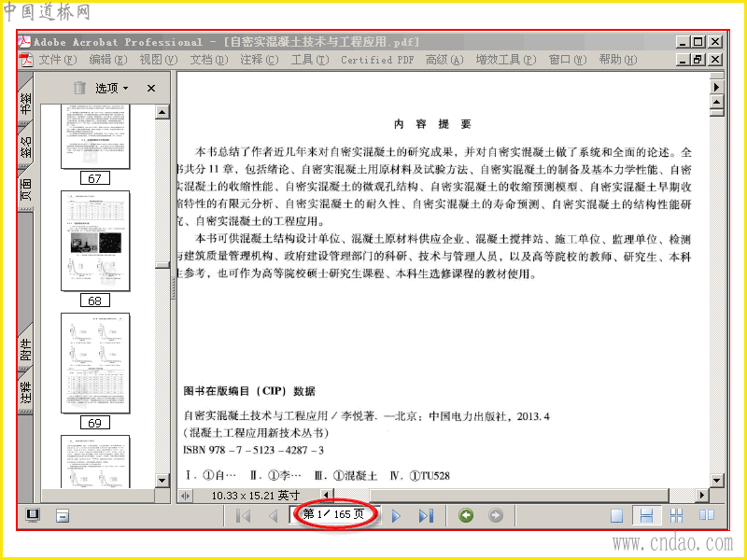The height and width of the screenshot is (560, 747).
Task: Click the gray next view button
Action: pos(496,515)
